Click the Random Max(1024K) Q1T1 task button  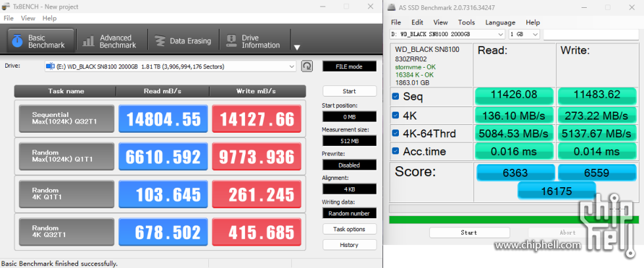(66, 156)
